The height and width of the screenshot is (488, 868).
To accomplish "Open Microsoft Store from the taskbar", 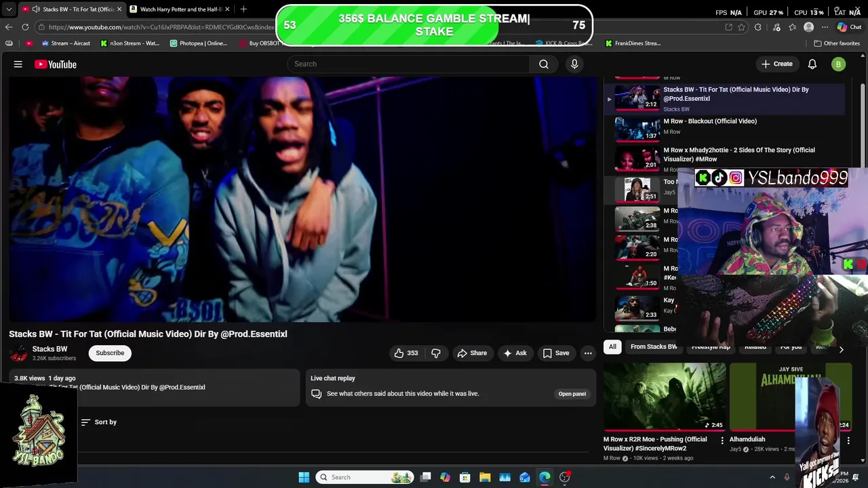I will 465,477.
